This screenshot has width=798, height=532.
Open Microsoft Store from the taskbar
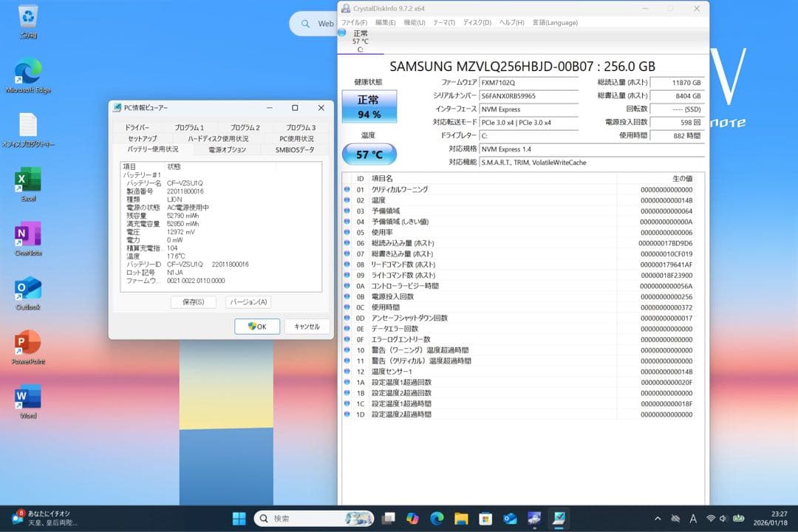pyautogui.click(x=485, y=518)
